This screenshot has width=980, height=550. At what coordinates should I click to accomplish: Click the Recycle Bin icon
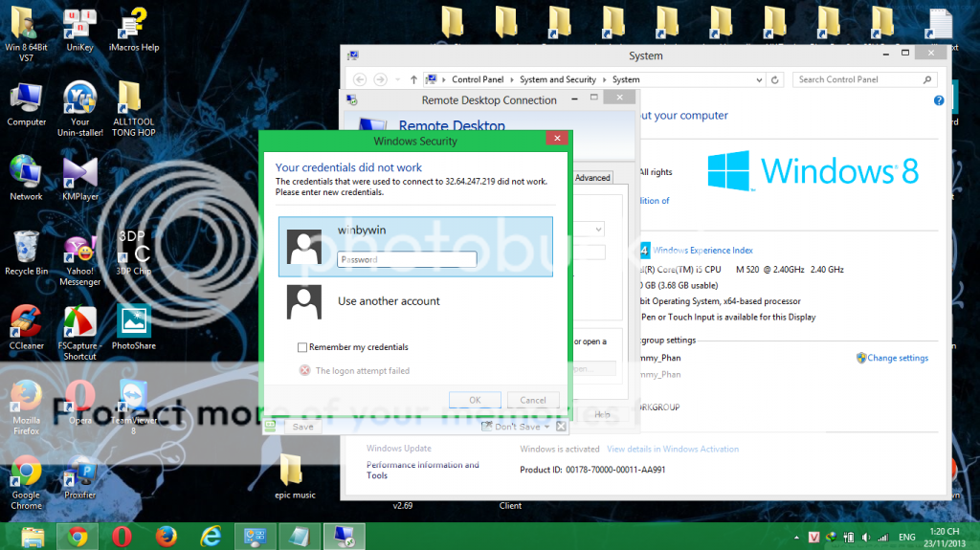26,248
